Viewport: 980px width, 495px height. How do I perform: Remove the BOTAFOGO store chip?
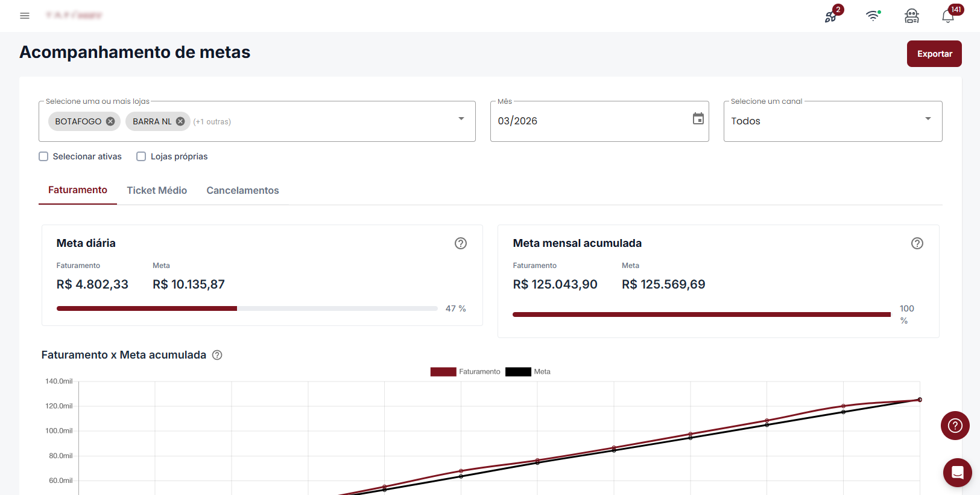[x=110, y=121]
